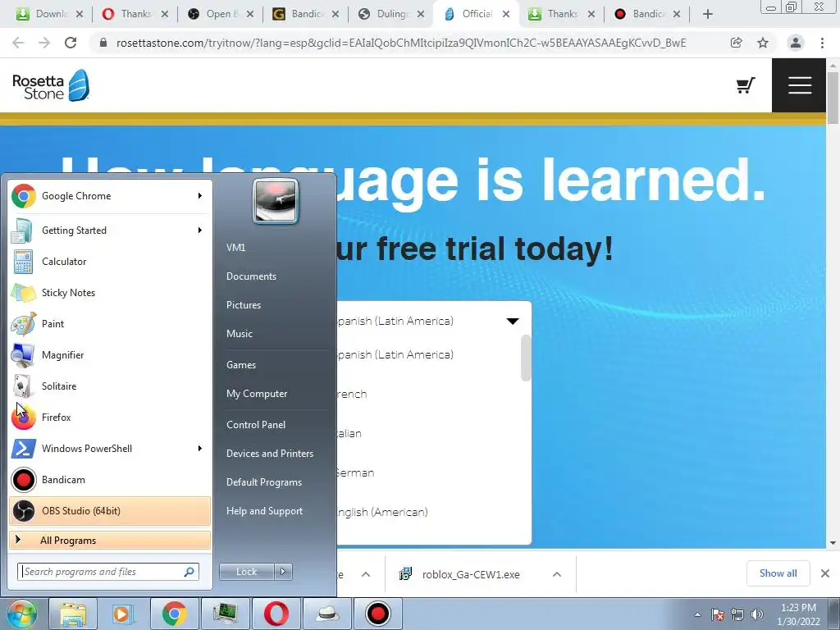The height and width of the screenshot is (630, 840).
Task: Launch Bandicam from Start menu
Action: click(110, 479)
